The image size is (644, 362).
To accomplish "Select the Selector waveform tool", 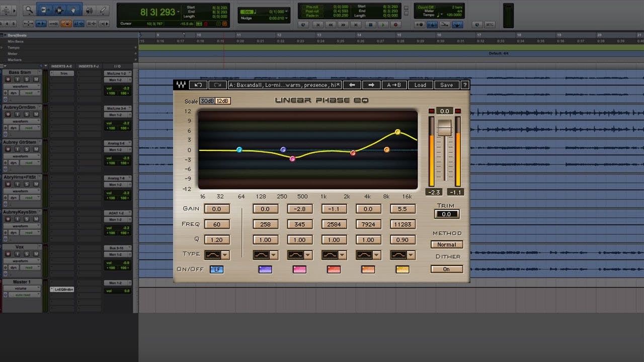I will [x=59, y=10].
